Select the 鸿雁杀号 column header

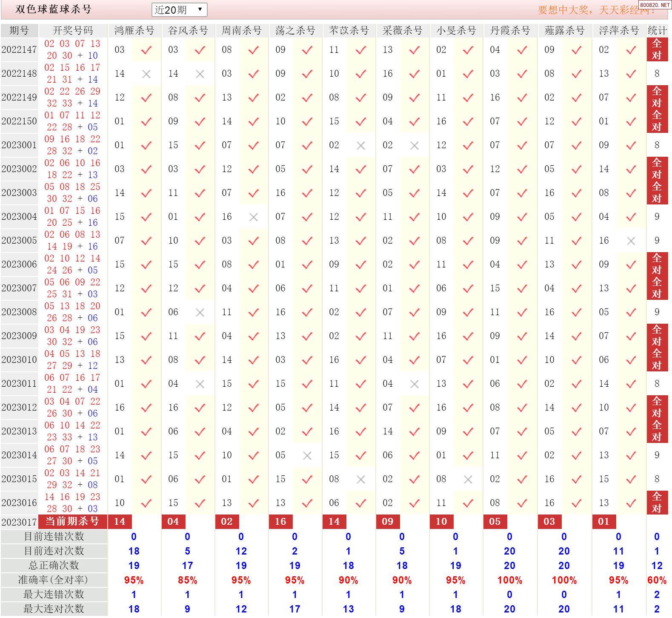pyautogui.click(x=134, y=30)
